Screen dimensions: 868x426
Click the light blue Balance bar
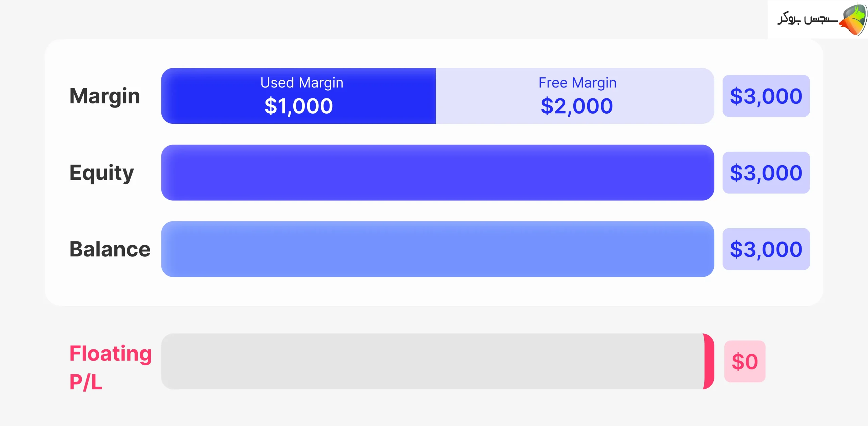pyautogui.click(x=437, y=249)
